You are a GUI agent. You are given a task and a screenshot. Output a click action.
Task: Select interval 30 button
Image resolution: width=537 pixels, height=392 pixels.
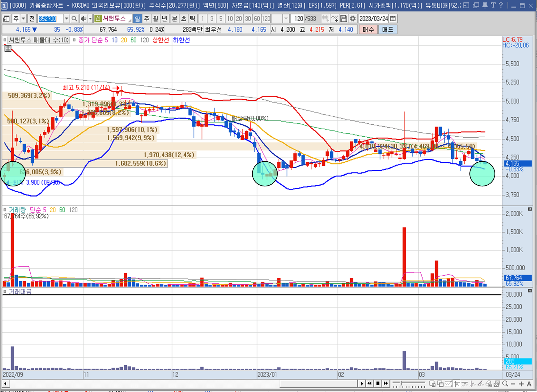click(248, 19)
